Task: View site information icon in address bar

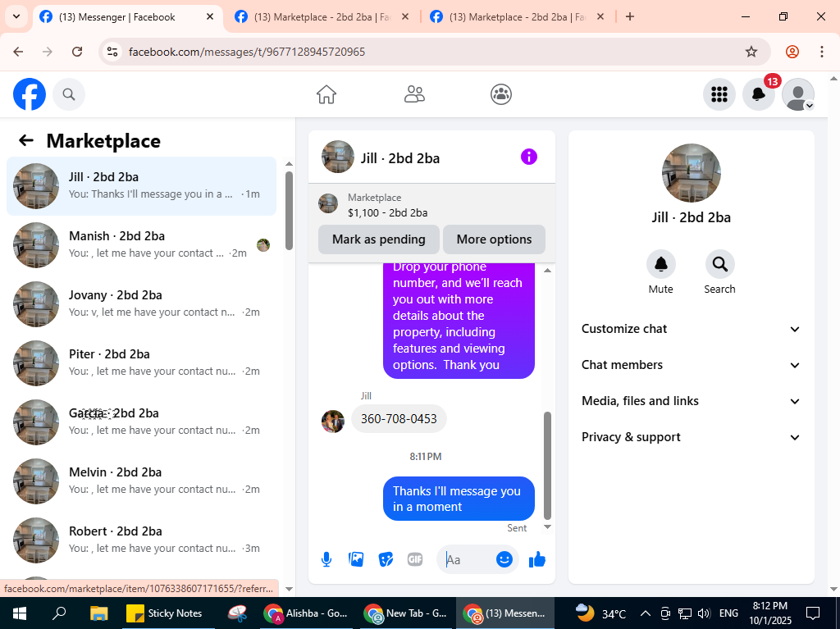Action: point(112,52)
